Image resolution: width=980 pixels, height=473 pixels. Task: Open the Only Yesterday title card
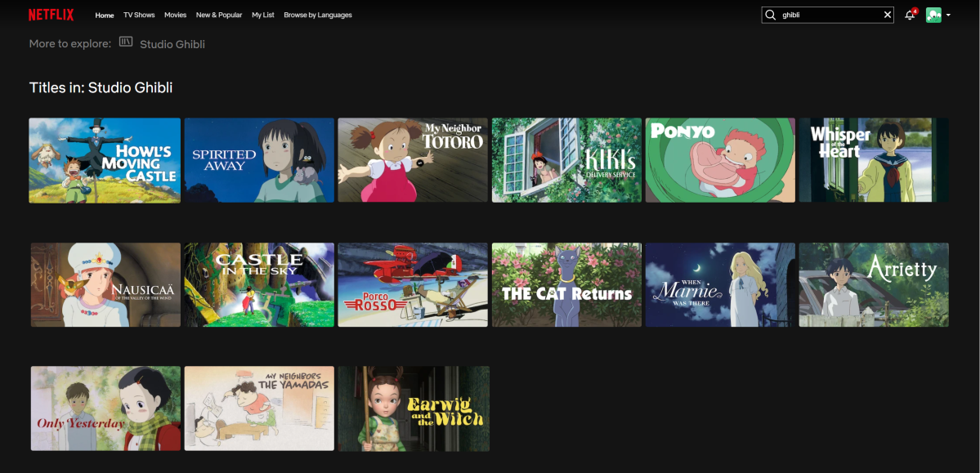tap(105, 408)
